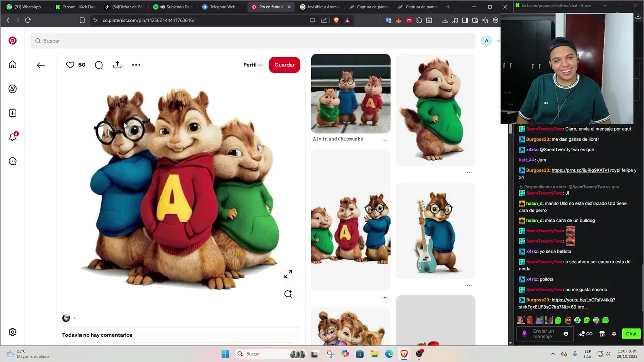
Task: Like the pin with heart icon
Action: point(70,65)
